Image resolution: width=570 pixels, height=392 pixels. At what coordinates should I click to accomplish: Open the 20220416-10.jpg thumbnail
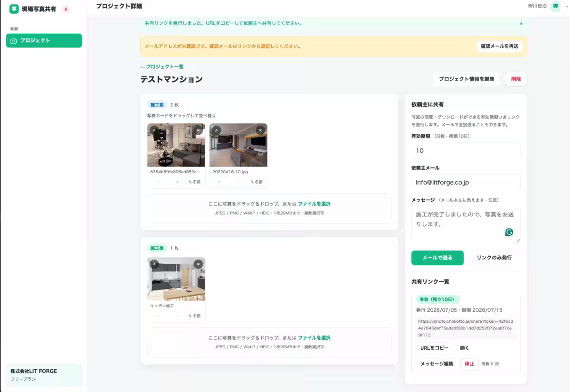[238, 145]
